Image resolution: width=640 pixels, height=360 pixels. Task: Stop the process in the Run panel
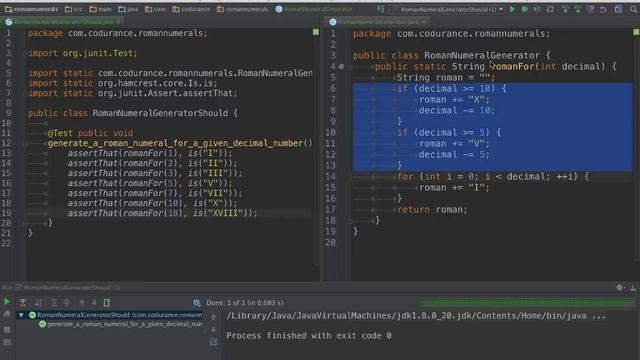7,329
